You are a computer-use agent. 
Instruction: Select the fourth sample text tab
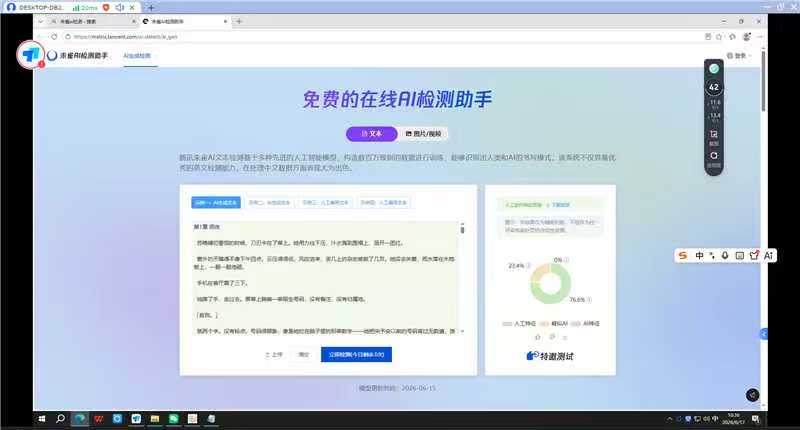pyautogui.click(x=384, y=203)
